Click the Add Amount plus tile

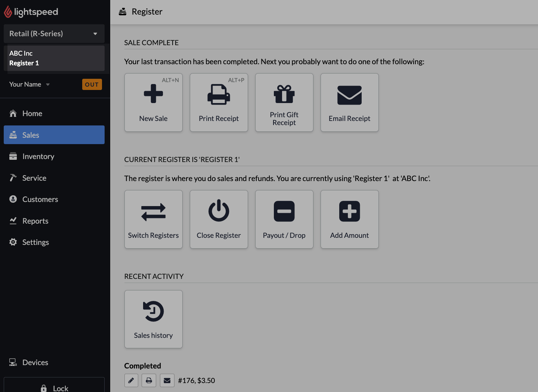pyautogui.click(x=349, y=219)
